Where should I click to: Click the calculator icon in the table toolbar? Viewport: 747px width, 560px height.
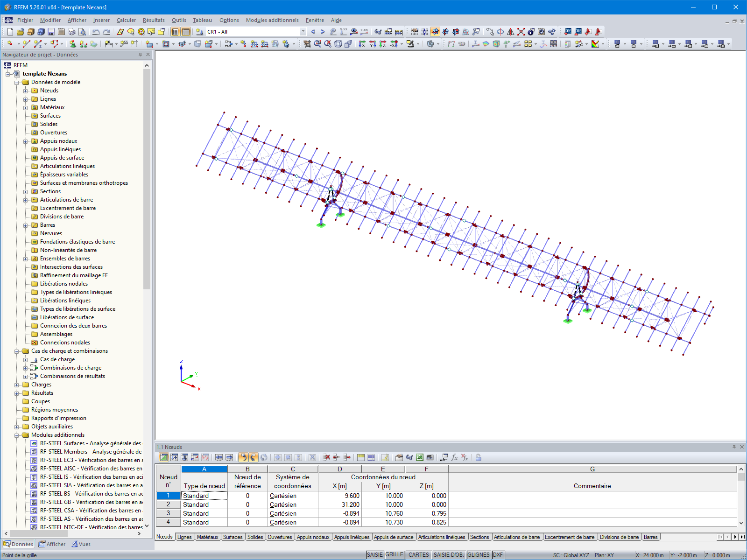pos(430,458)
